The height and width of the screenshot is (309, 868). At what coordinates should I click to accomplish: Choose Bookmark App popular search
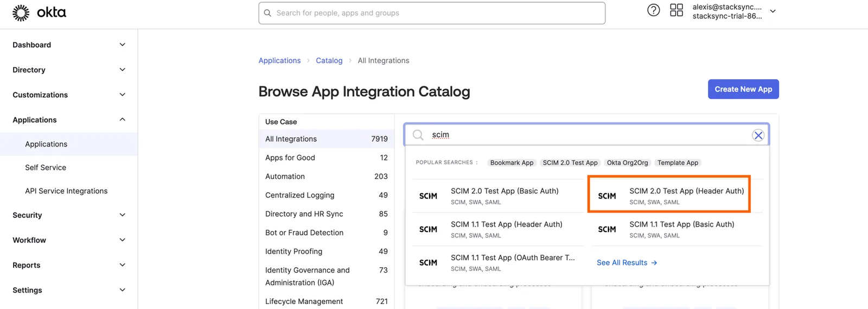click(512, 163)
